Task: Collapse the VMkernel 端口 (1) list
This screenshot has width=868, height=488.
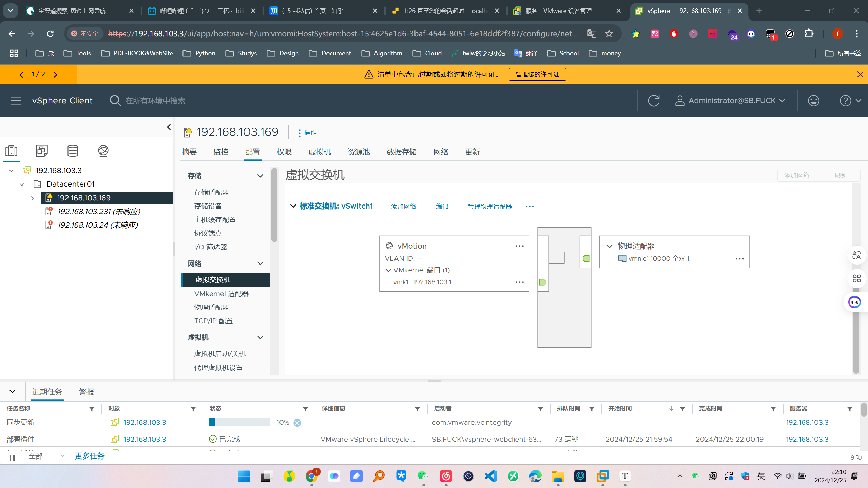Action: click(388, 270)
